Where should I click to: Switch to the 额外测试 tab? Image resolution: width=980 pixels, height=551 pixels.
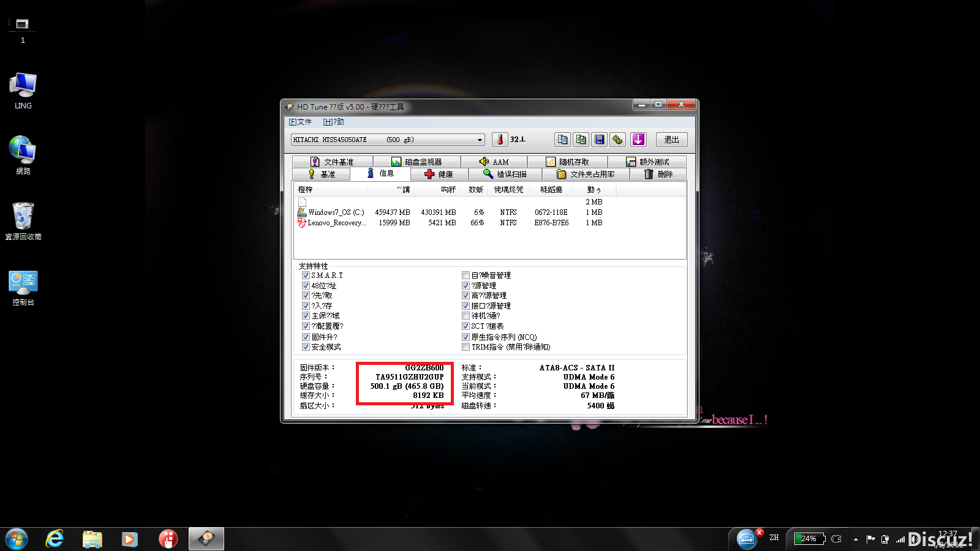(x=647, y=162)
